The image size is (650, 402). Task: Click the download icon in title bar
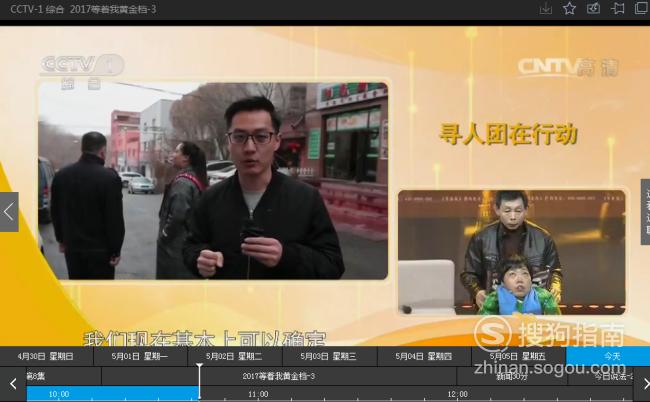point(546,9)
